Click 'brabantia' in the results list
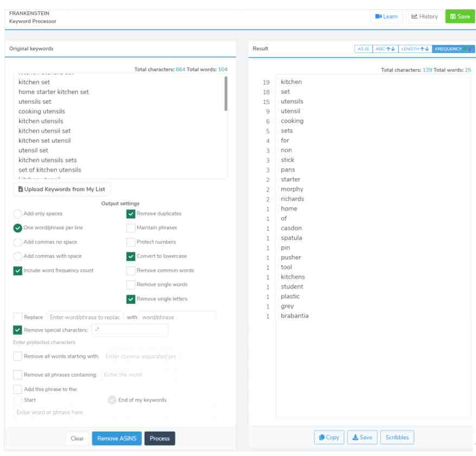 pos(294,316)
